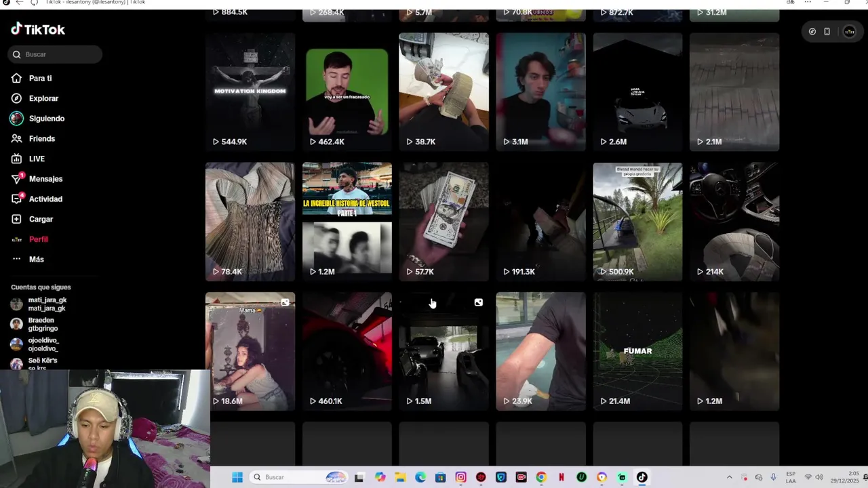Open the white car video with 2.6M views
This screenshot has height=488, width=868.
(637, 91)
